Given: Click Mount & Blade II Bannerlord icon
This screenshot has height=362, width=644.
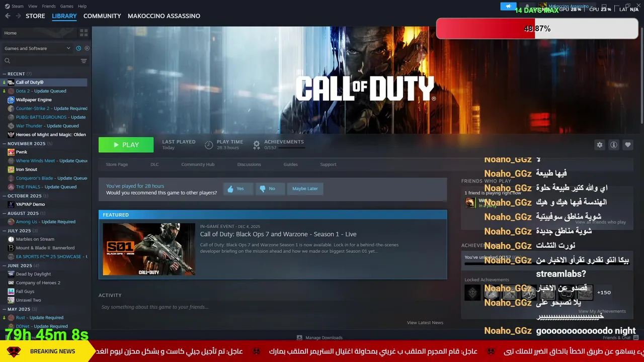Looking at the screenshot, I should [x=11, y=248].
